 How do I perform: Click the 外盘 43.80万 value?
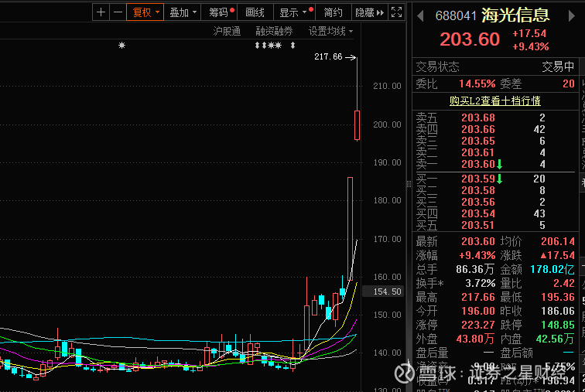click(475, 339)
